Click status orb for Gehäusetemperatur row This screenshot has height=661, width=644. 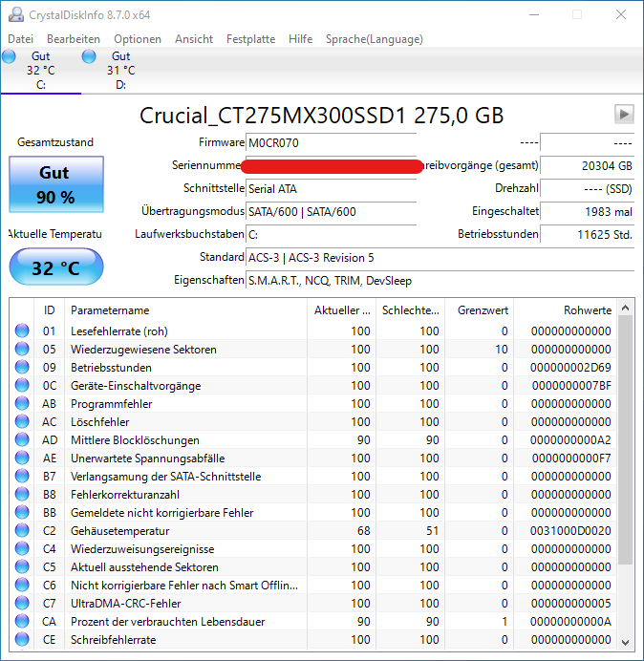(x=22, y=530)
